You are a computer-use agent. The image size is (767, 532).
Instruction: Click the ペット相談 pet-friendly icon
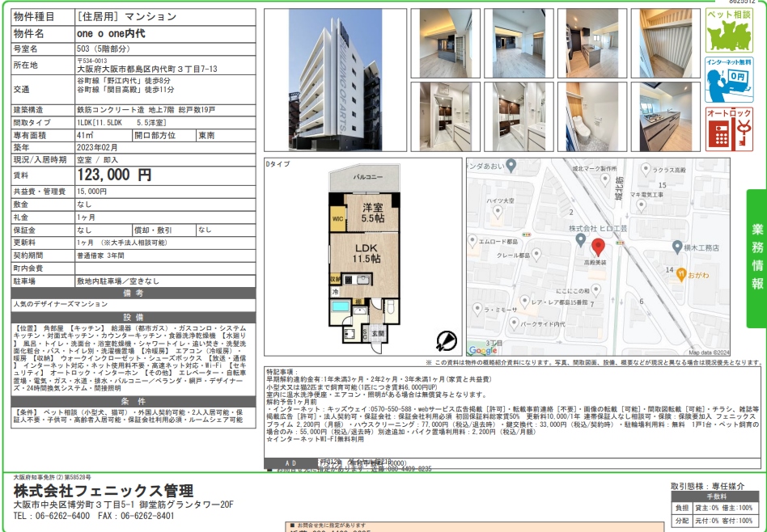coord(729,32)
